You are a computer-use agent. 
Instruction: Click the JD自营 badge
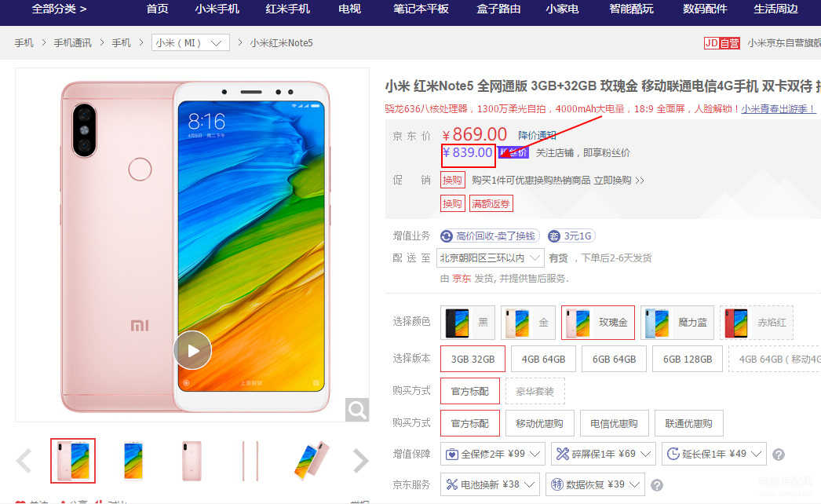point(721,43)
